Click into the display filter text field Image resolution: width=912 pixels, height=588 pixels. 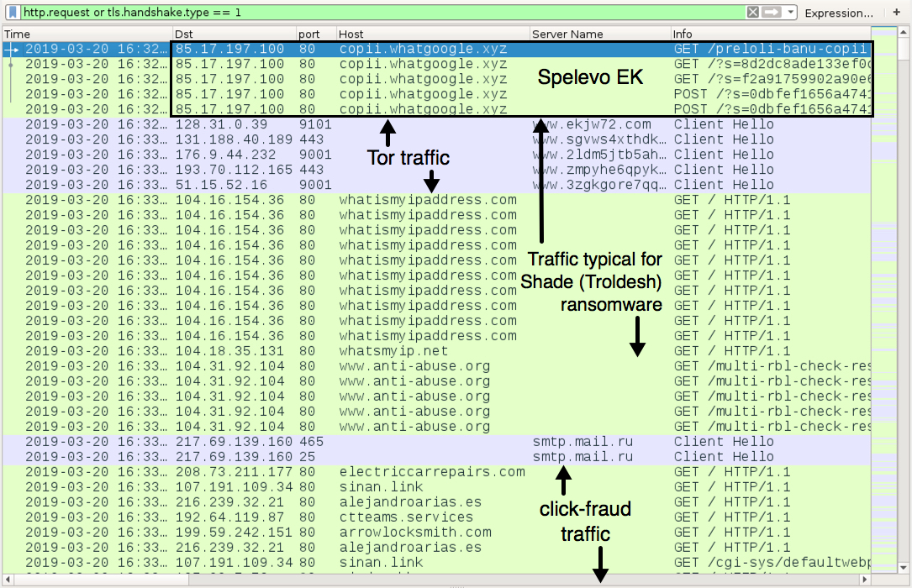pyautogui.click(x=384, y=13)
